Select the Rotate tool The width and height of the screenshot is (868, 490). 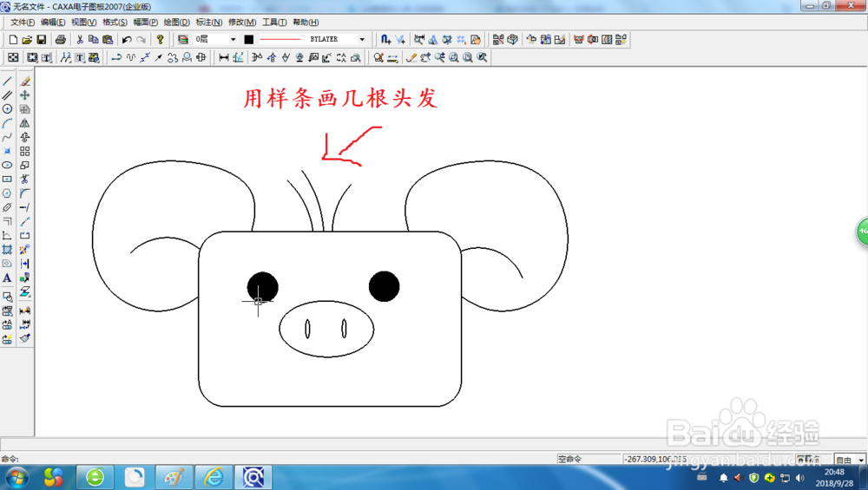pyautogui.click(x=25, y=137)
